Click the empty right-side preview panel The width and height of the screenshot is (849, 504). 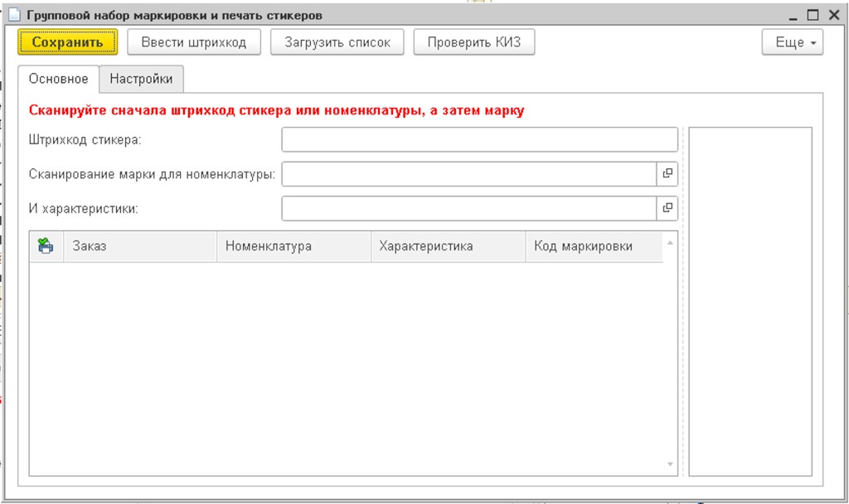pyautogui.click(x=750, y=302)
